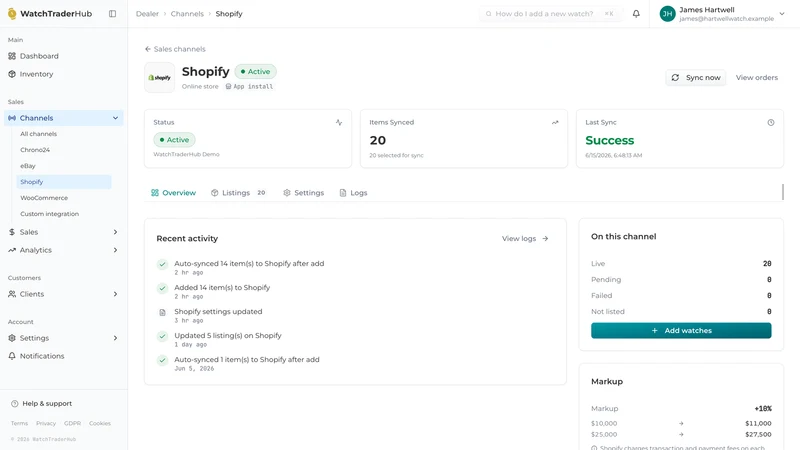
Task: Select Shopify in the sidebar
Action: pos(64,182)
